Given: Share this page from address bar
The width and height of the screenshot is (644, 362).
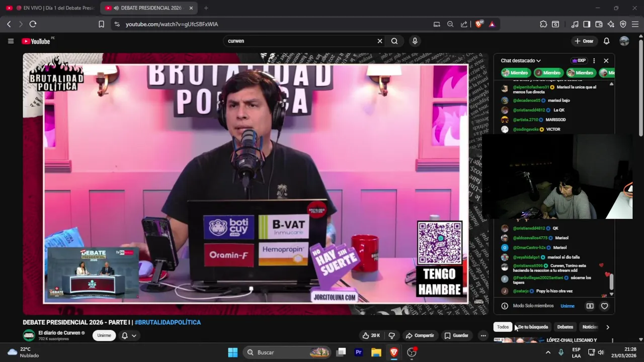Looking at the screenshot, I should (464, 24).
